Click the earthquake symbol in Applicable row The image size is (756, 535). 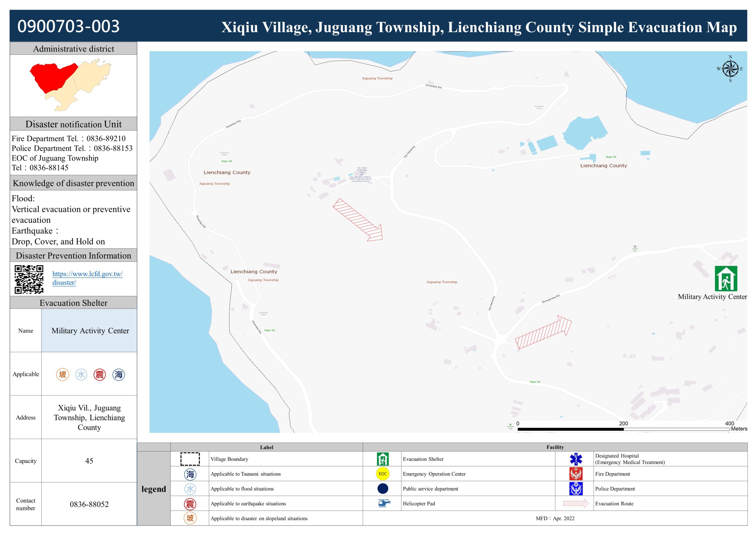(100, 375)
